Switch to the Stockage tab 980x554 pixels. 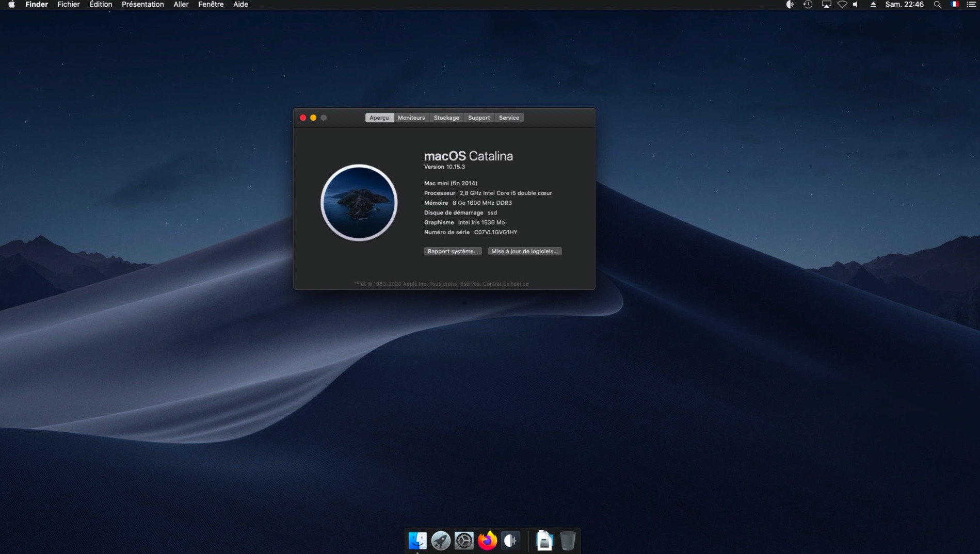446,118
